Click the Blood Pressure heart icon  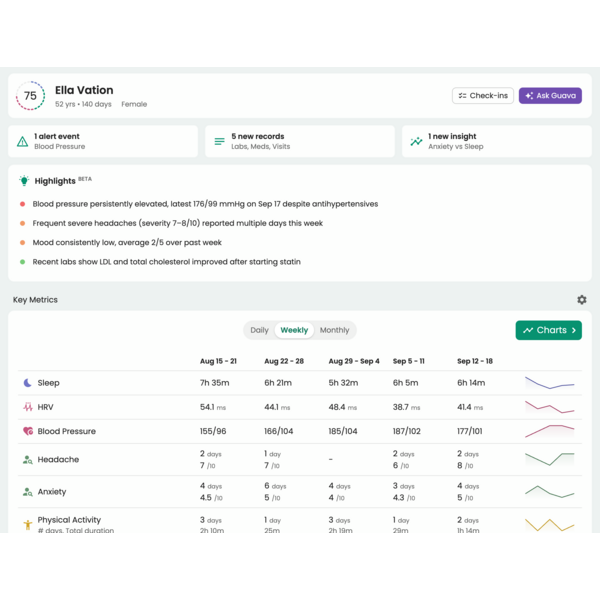coord(28,431)
